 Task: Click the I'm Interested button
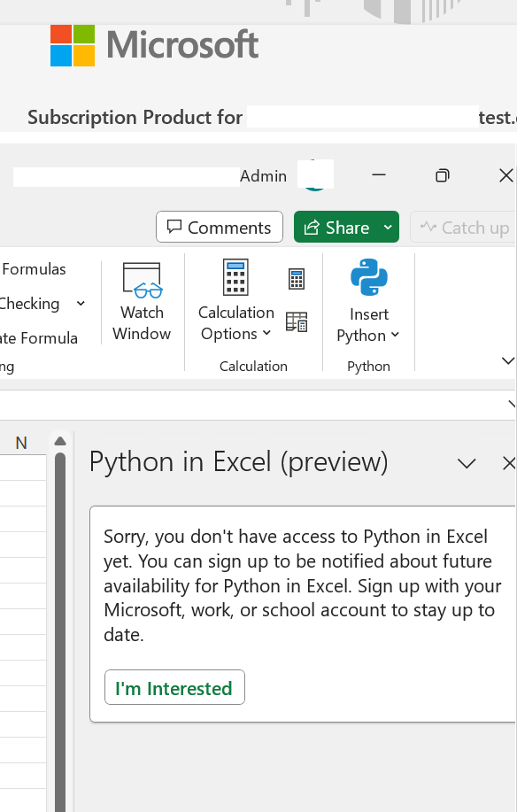[x=174, y=688]
